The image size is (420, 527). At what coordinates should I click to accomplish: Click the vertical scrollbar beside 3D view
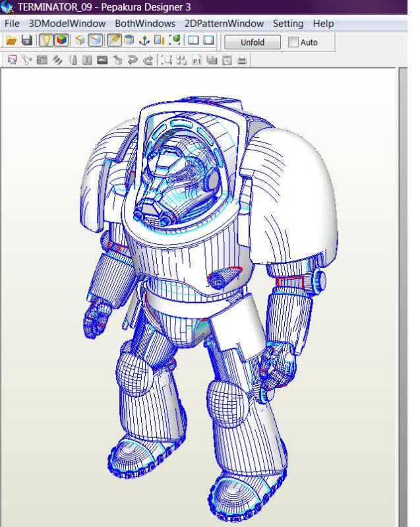pos(403,297)
